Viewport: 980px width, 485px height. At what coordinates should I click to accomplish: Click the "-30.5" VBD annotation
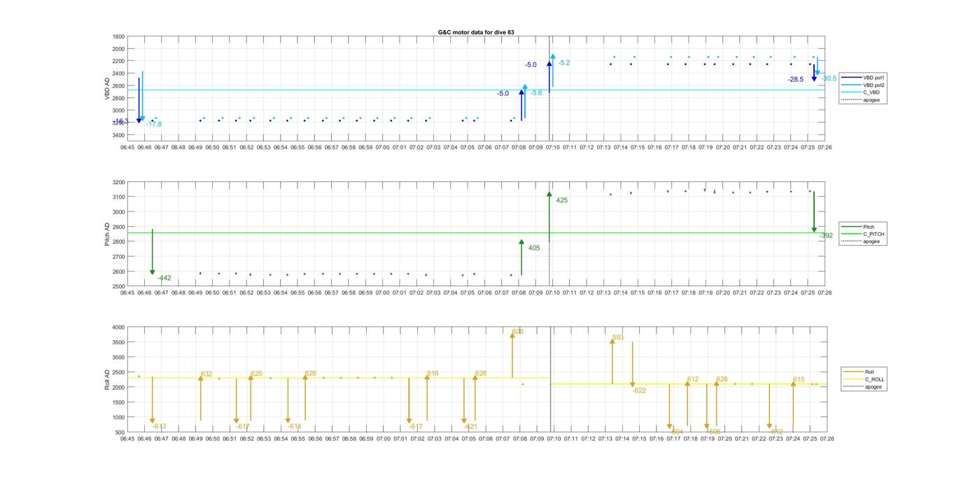[829, 78]
